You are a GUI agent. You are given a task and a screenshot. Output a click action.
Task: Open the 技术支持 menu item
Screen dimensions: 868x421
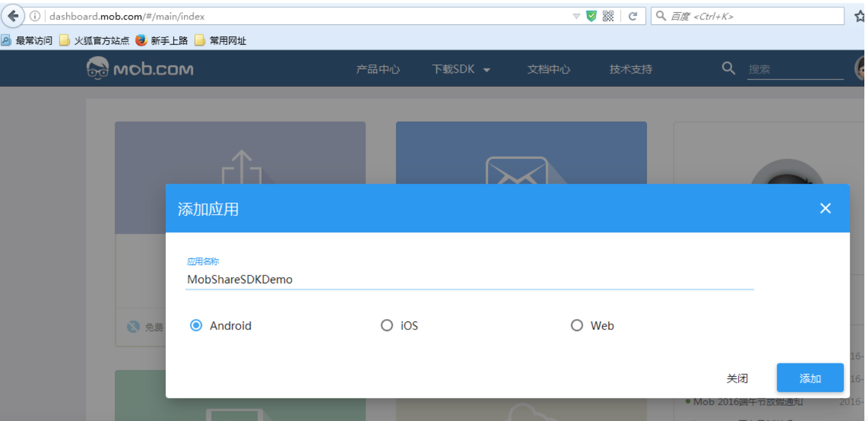[631, 69]
